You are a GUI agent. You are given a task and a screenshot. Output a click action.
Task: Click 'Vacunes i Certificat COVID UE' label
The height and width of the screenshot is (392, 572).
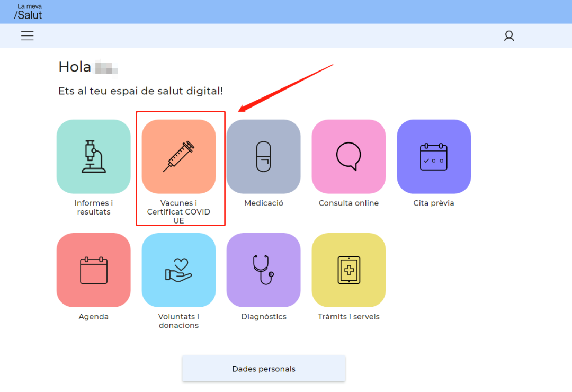179,212
